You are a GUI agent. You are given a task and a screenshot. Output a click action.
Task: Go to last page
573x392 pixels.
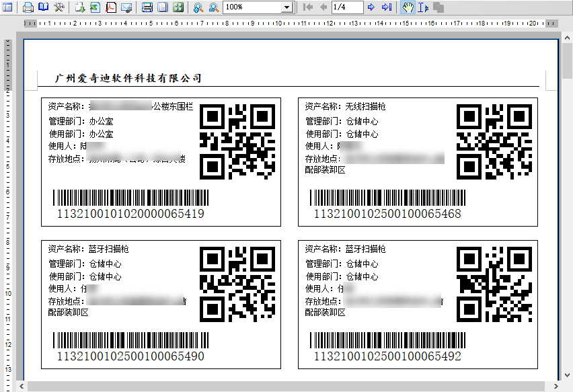[x=386, y=7]
